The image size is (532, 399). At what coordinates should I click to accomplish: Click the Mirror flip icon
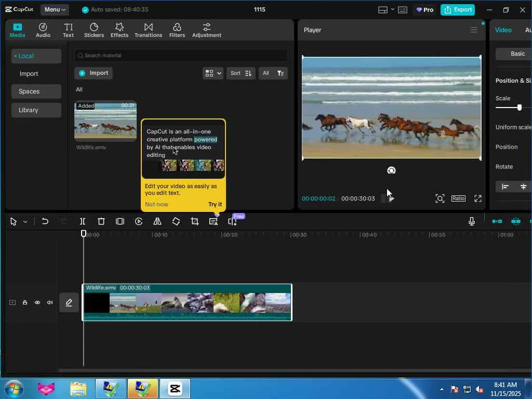(x=157, y=221)
